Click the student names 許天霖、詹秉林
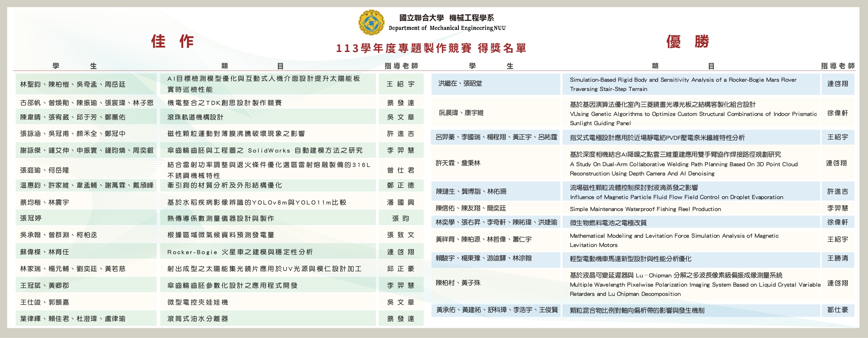 458,163
